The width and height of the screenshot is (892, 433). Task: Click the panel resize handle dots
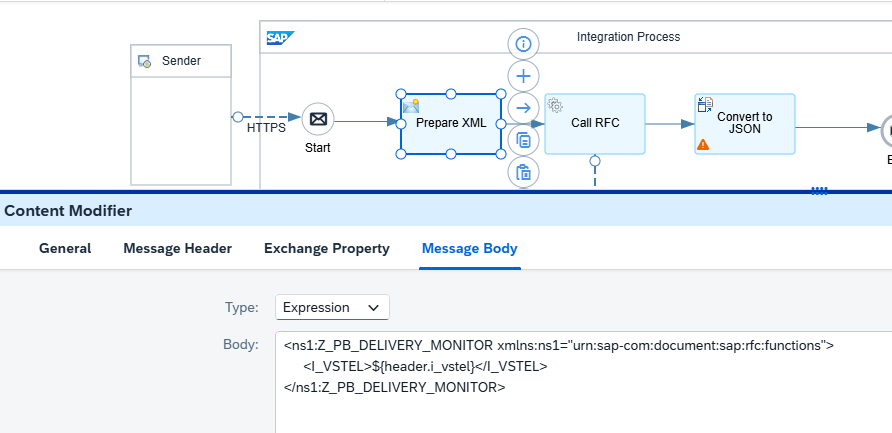819,191
